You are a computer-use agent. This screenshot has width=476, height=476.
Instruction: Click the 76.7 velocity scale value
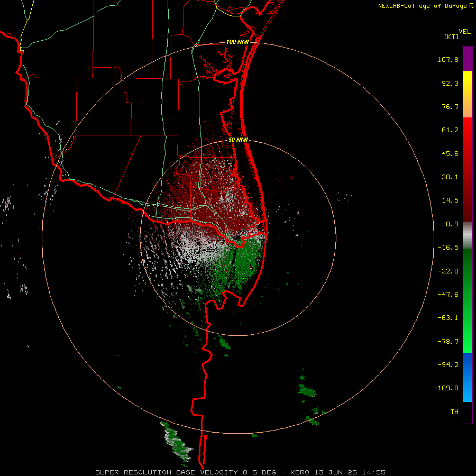pyautogui.click(x=450, y=106)
